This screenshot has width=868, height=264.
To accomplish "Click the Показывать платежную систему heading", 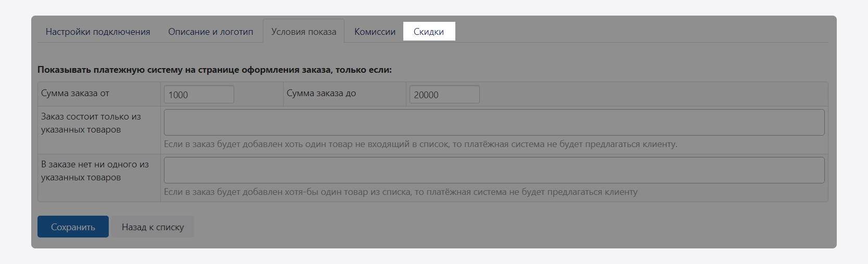I will point(214,70).
